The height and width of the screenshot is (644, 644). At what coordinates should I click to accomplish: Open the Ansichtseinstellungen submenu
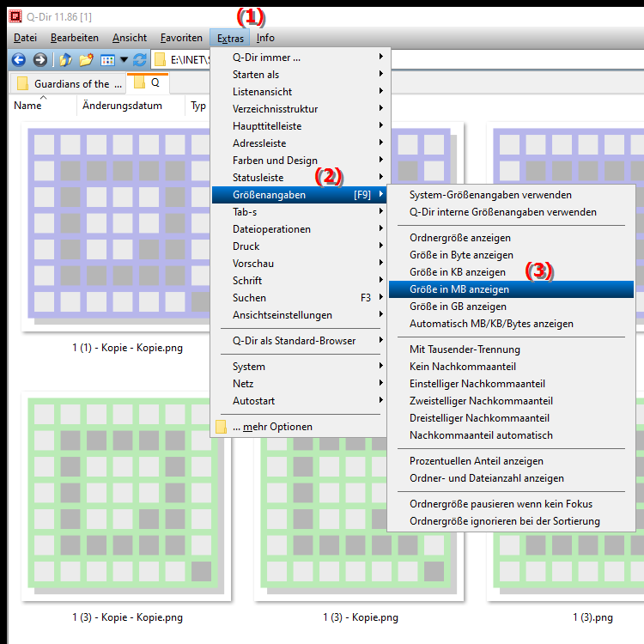coord(300,315)
